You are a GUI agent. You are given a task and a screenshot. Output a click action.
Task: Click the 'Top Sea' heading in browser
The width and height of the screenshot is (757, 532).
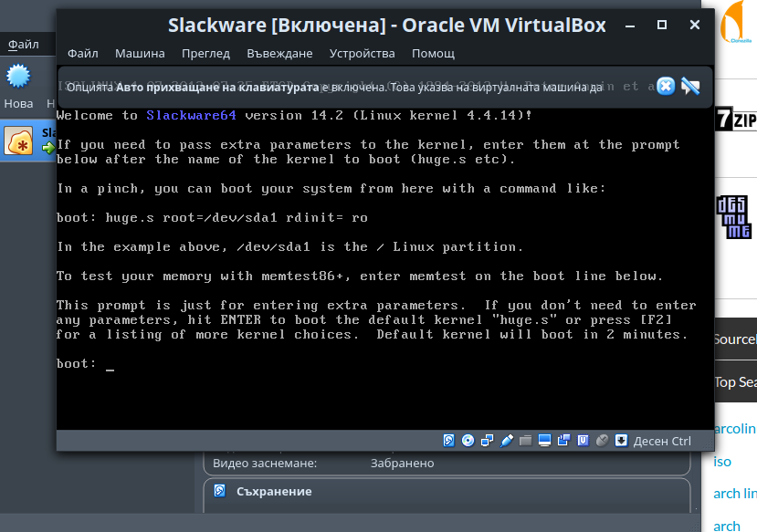click(735, 382)
